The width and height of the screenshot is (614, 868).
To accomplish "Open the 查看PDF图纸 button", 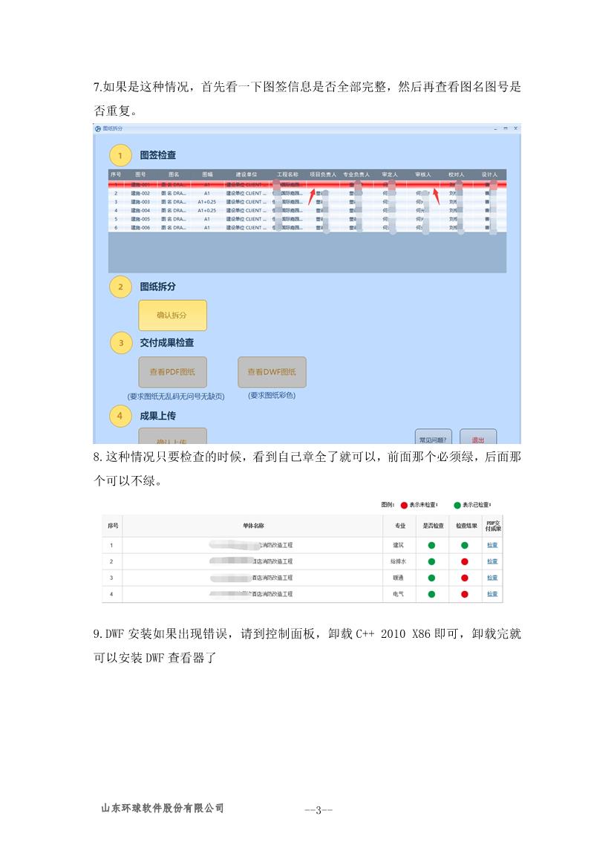I will click(172, 372).
